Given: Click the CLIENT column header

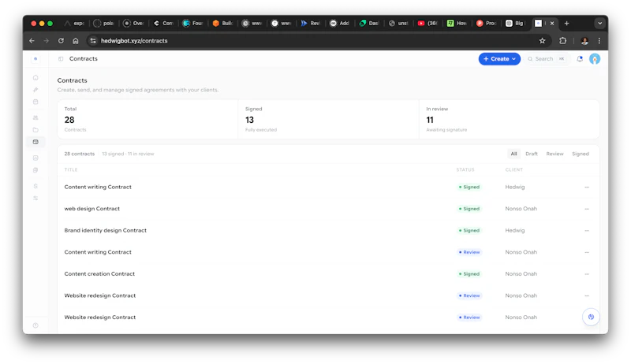Looking at the screenshot, I should pyautogui.click(x=514, y=170).
